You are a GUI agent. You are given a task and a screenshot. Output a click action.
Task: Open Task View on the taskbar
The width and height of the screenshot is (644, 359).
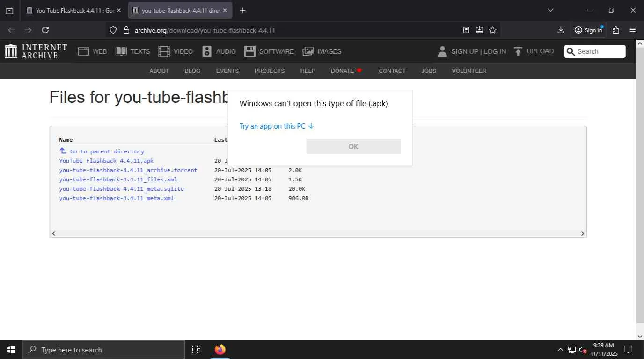196,350
